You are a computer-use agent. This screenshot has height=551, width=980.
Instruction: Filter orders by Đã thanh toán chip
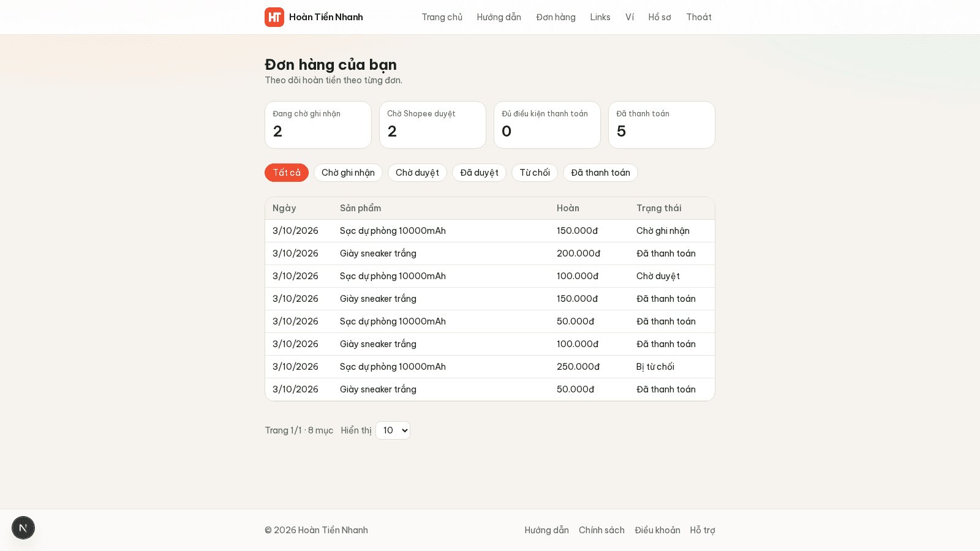[x=600, y=173]
